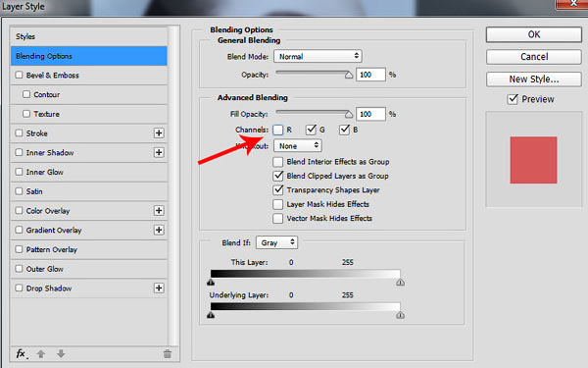Add another Inner Shadow with its plus icon
This screenshot has width=588, height=368.
[x=159, y=152]
